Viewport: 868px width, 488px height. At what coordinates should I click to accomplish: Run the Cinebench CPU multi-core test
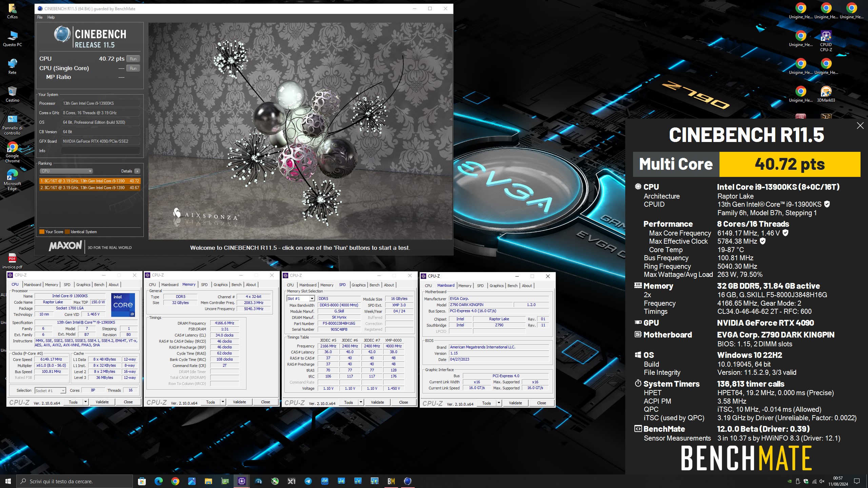pyautogui.click(x=133, y=59)
